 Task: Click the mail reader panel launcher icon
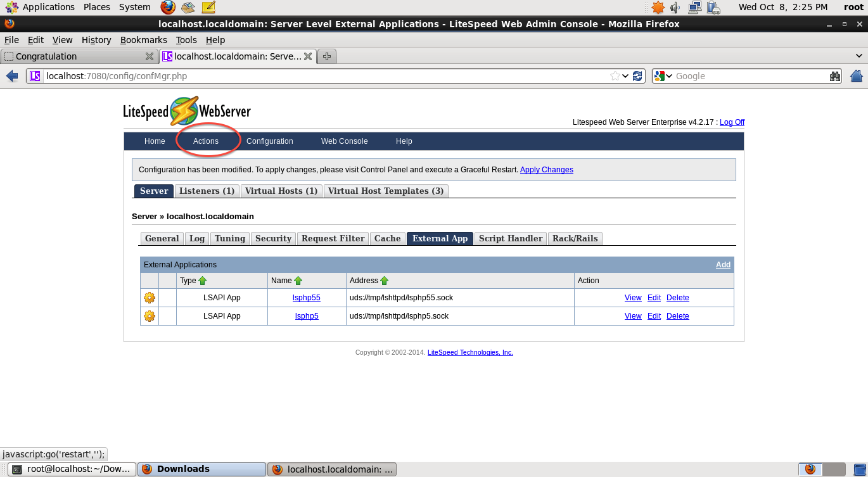pos(188,8)
